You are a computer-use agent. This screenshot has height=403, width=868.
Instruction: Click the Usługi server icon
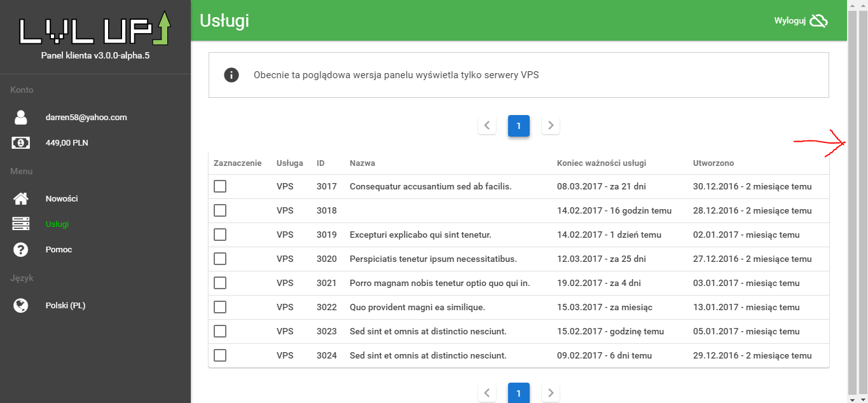tap(21, 224)
